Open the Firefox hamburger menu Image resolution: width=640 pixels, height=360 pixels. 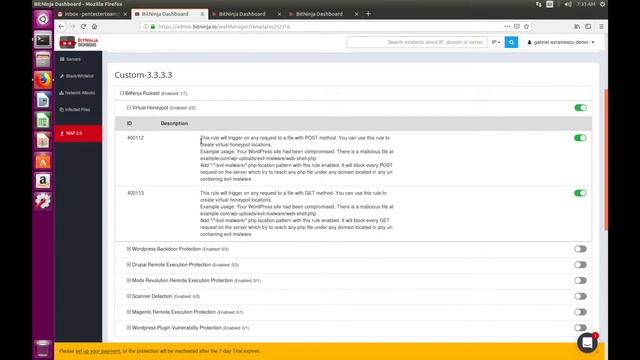[x=601, y=27]
